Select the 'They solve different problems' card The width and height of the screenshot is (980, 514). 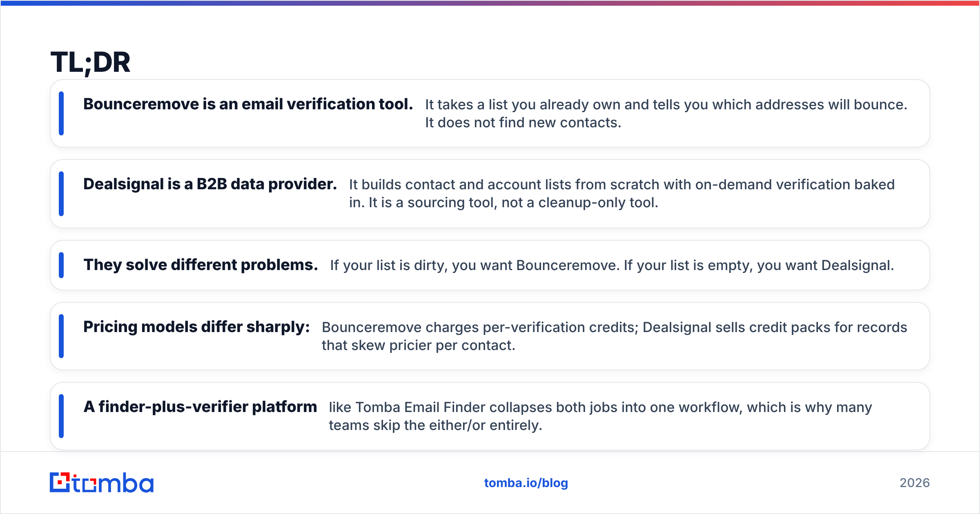coord(490,265)
